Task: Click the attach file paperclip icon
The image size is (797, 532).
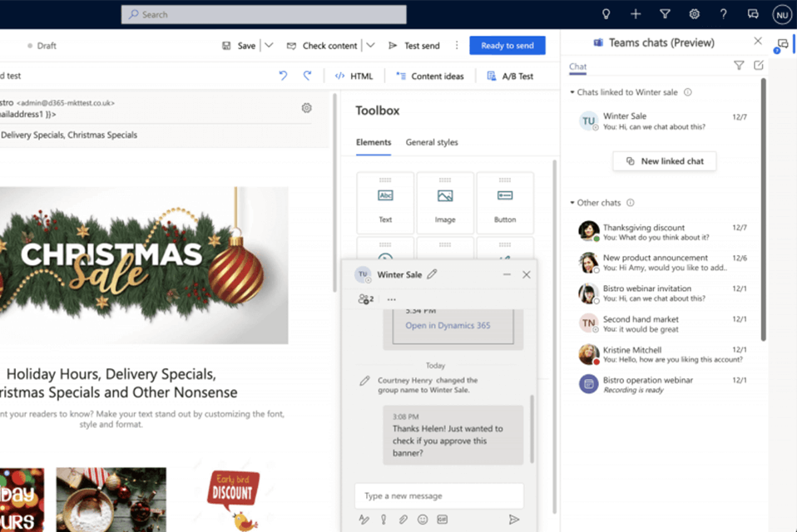Action: (403, 520)
